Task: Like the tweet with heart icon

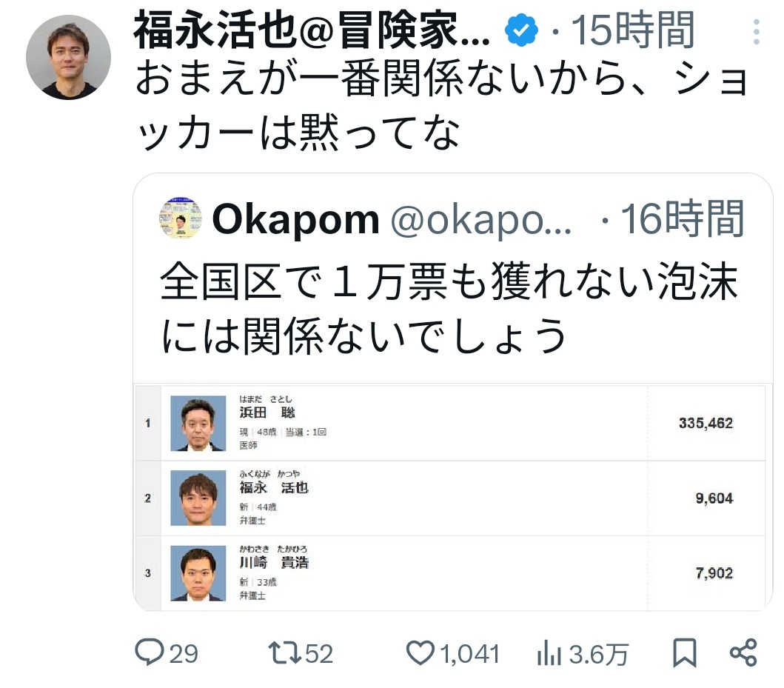Action: tap(421, 652)
